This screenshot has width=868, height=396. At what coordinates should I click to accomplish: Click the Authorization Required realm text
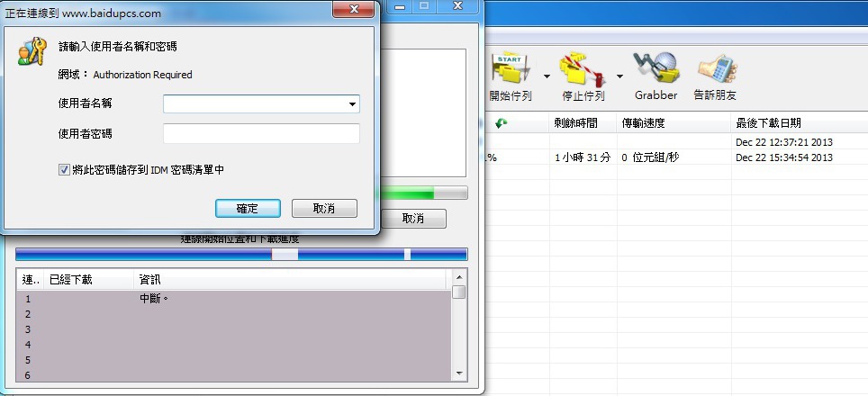143,75
